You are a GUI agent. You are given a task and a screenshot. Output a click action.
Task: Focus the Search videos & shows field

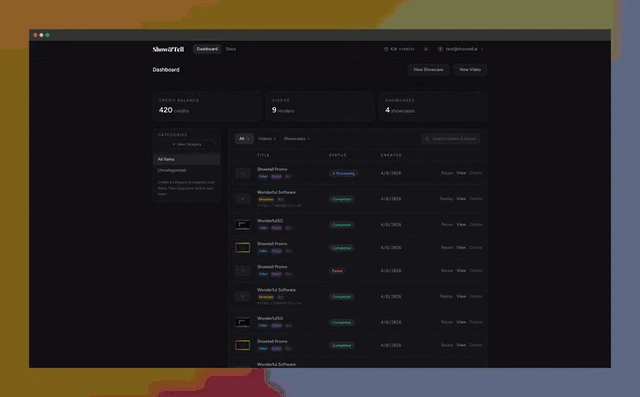click(x=451, y=139)
